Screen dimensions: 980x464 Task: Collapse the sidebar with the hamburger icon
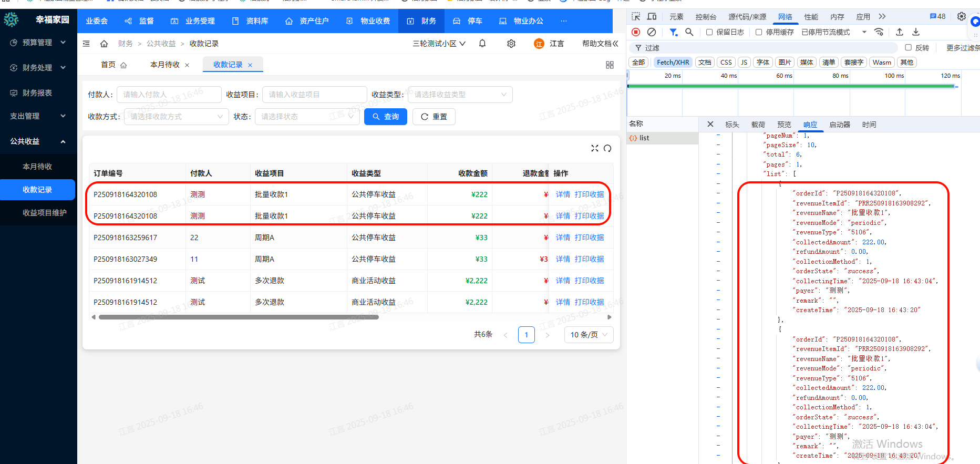(87, 44)
